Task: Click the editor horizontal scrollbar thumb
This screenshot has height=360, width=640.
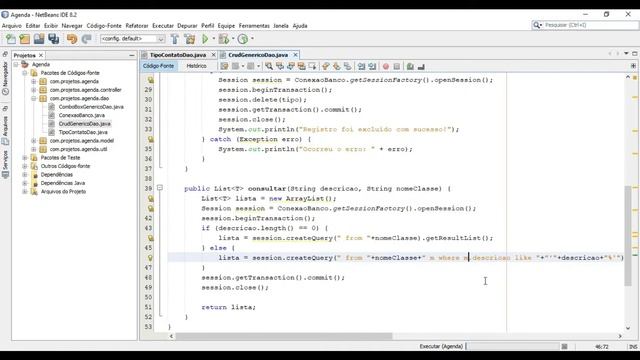Action: [x=284, y=336]
